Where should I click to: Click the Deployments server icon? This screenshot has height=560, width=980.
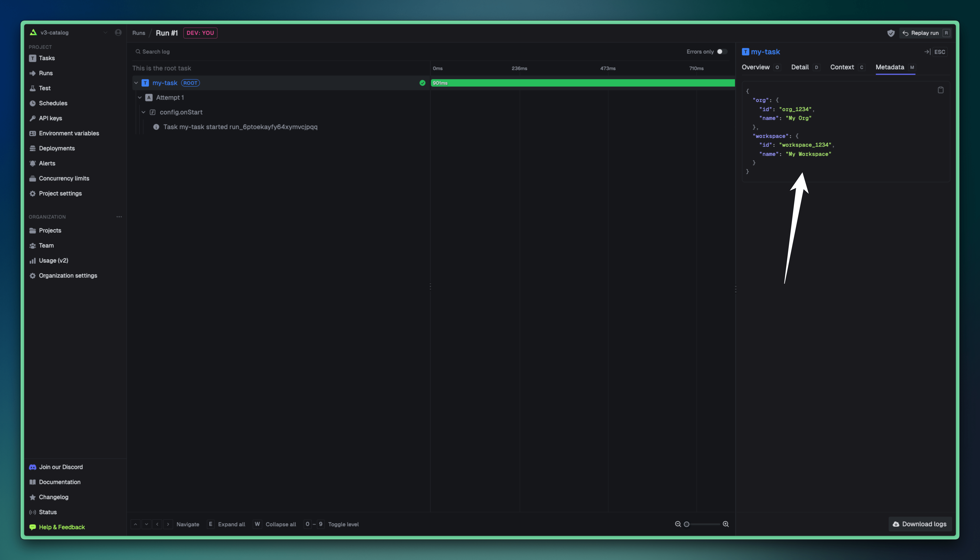coord(33,148)
